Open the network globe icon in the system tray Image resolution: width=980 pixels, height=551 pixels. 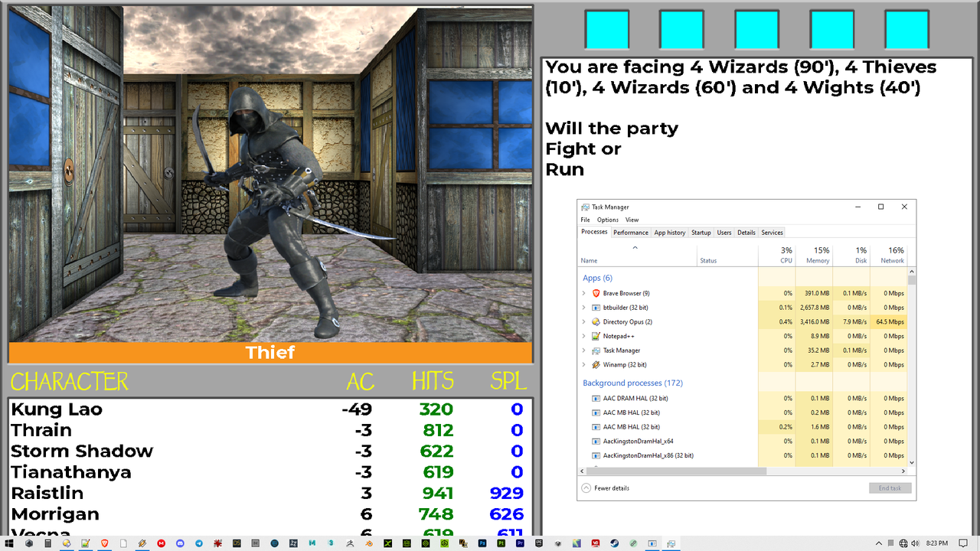(x=903, y=543)
